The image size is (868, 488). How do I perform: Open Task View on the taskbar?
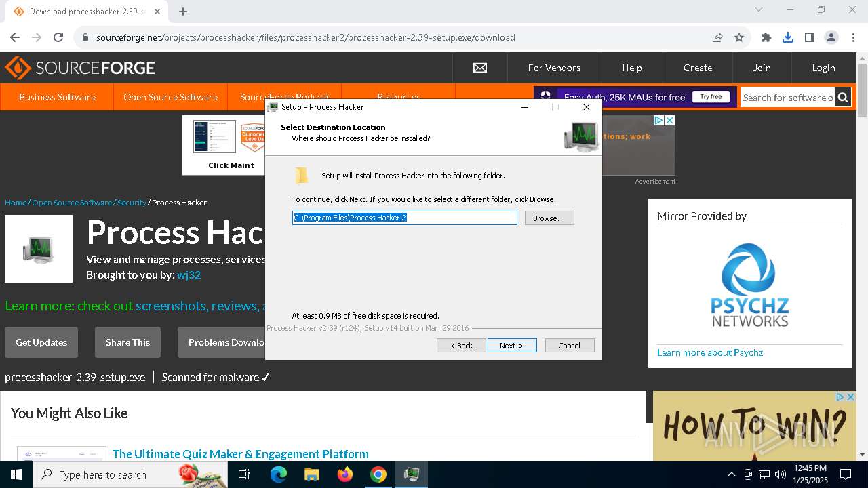(x=245, y=474)
